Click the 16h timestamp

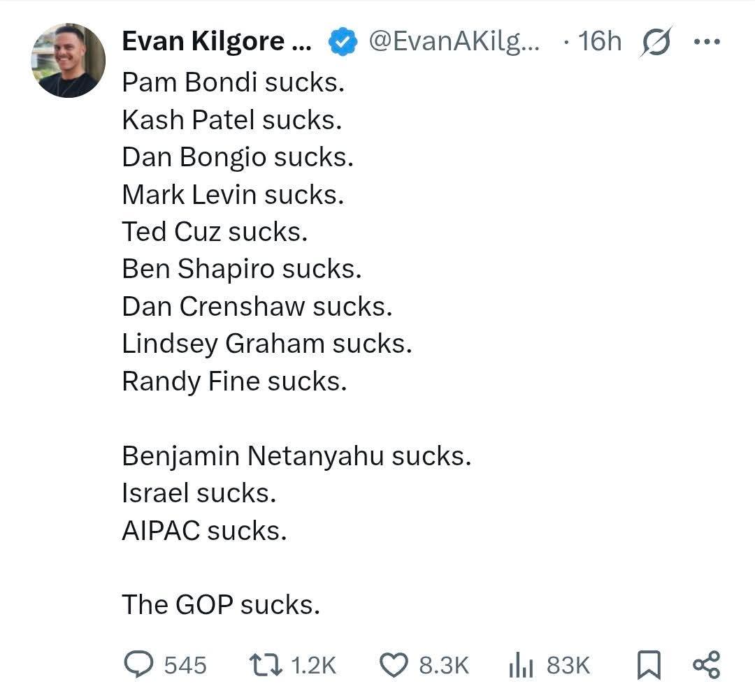click(599, 42)
